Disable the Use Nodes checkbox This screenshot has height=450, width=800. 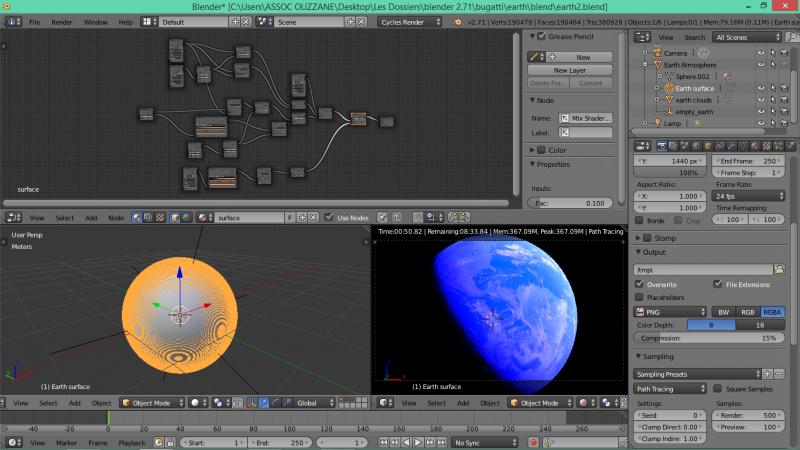coord(328,217)
